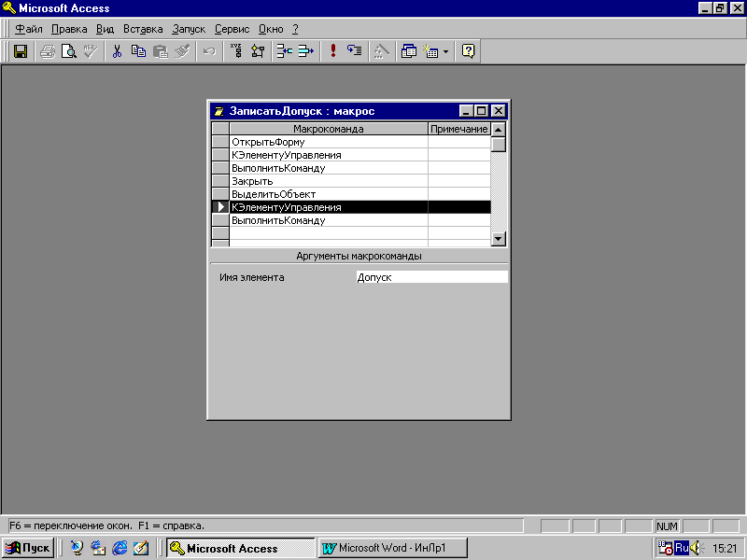Viewport: 747px width, 560px height.
Task: Select the last ВыполнитьКоманду action row
Action: click(x=329, y=220)
